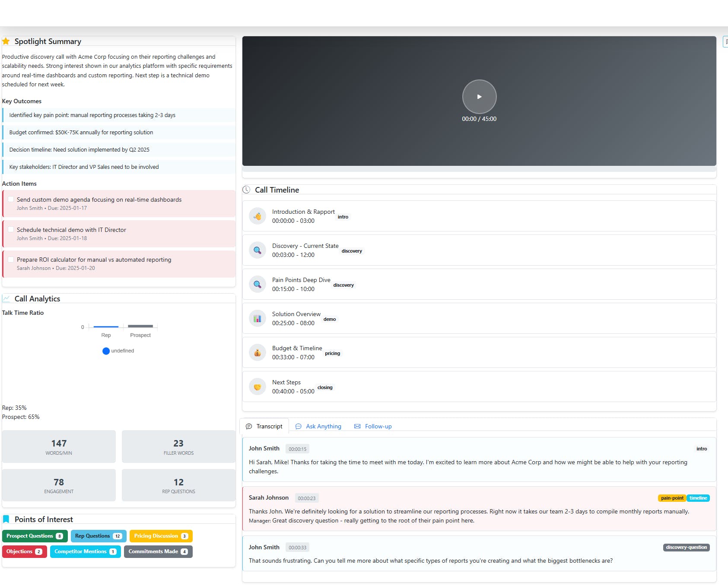The image size is (728, 586).
Task: Filter by Competitor Mentions badge
Action: pos(86,551)
